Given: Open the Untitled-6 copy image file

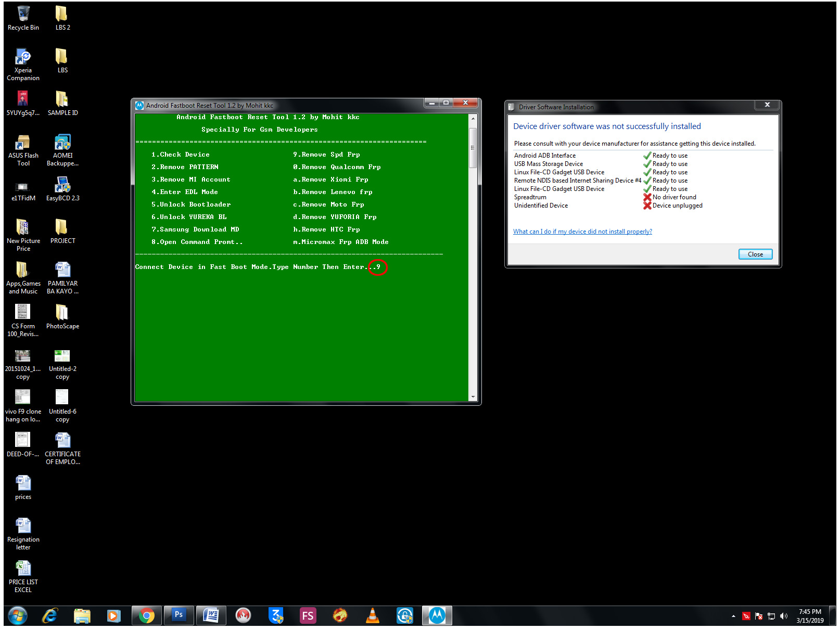Looking at the screenshot, I should click(x=62, y=406).
